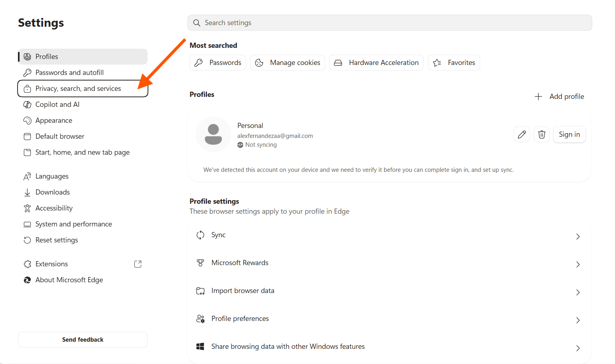Open the Profile preferences row
615x364 pixels.
tap(389, 319)
